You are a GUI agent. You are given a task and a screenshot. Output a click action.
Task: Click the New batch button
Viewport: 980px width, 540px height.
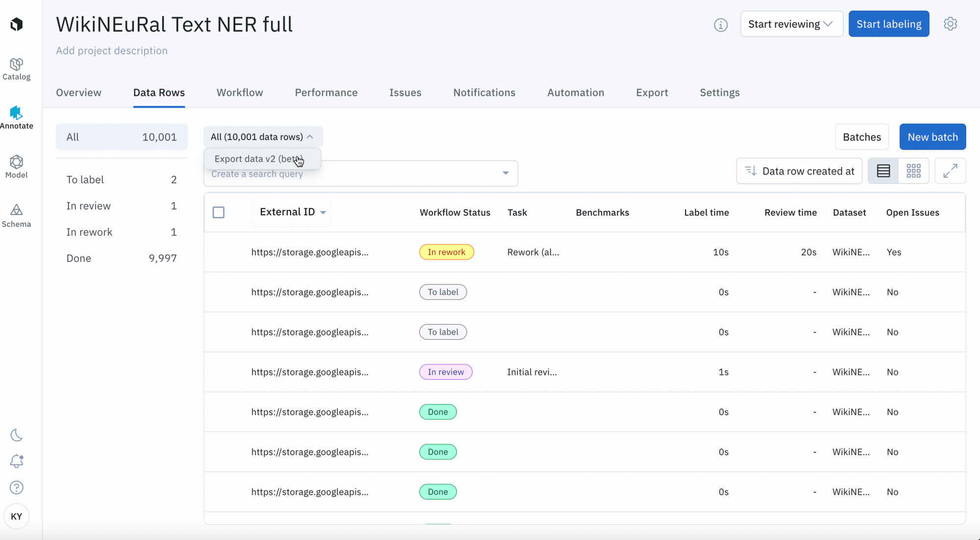pyautogui.click(x=932, y=137)
